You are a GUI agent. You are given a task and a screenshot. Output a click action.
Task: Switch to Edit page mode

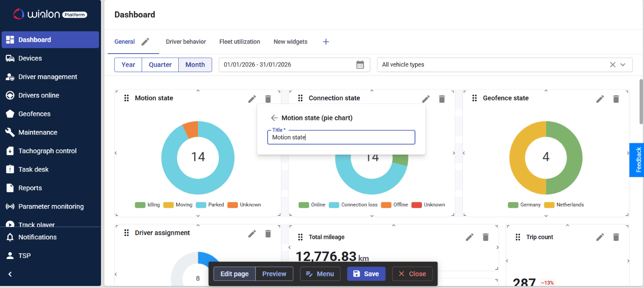tap(235, 274)
